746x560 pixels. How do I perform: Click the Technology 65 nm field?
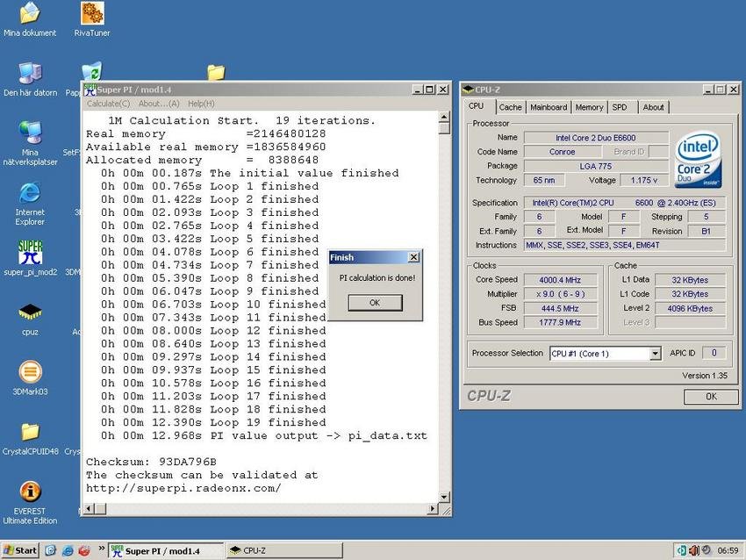tap(544, 180)
